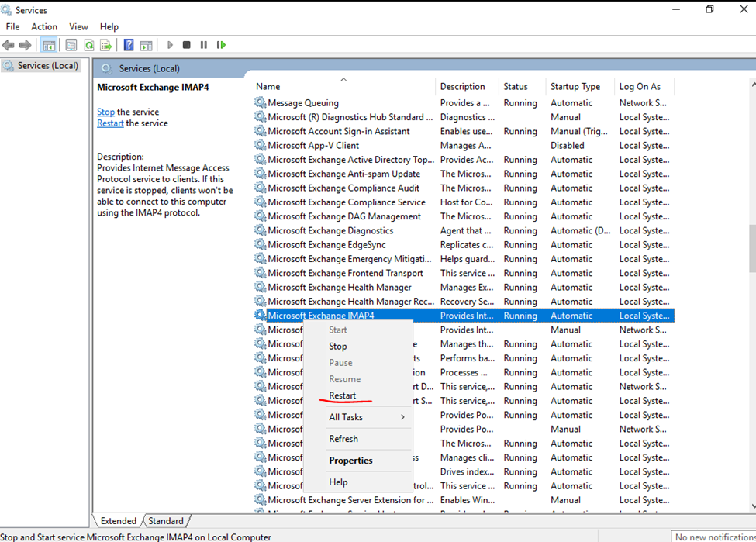
Task: Click the Show/Hide Console Tree icon
Action: point(49,45)
